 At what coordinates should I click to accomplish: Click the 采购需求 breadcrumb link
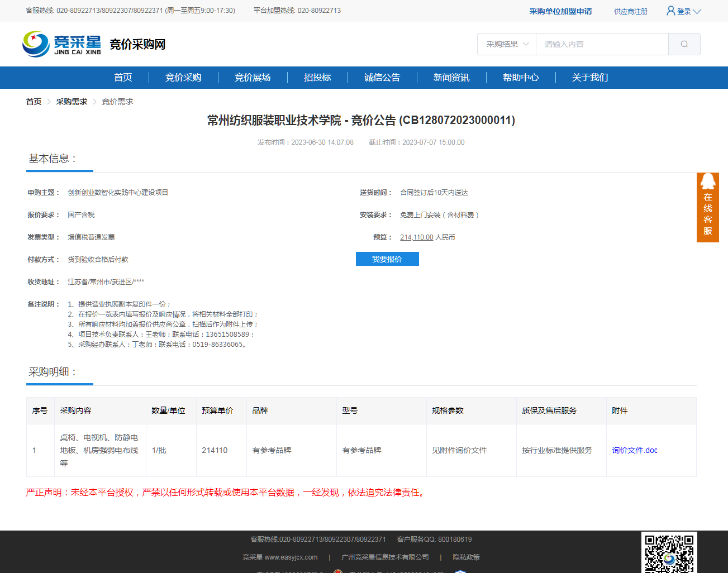click(x=72, y=102)
